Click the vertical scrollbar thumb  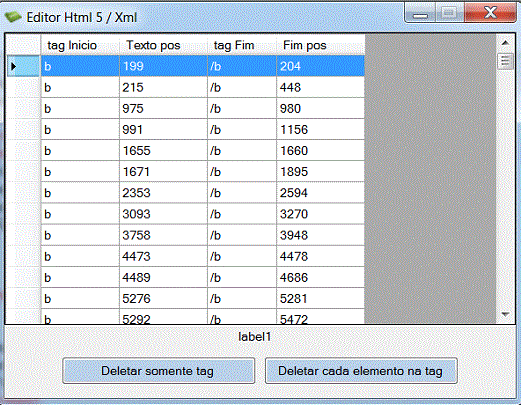(x=505, y=62)
